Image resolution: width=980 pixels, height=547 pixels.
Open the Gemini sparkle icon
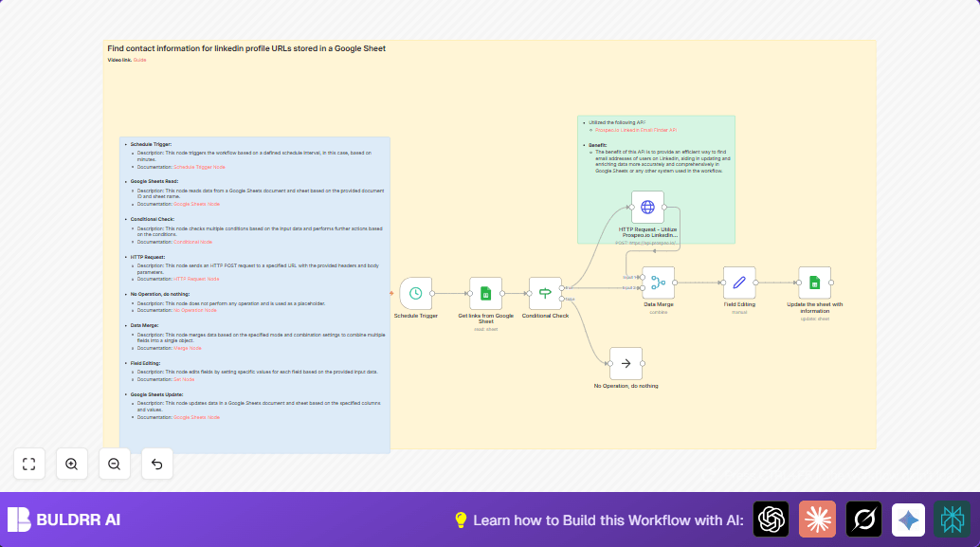click(908, 519)
